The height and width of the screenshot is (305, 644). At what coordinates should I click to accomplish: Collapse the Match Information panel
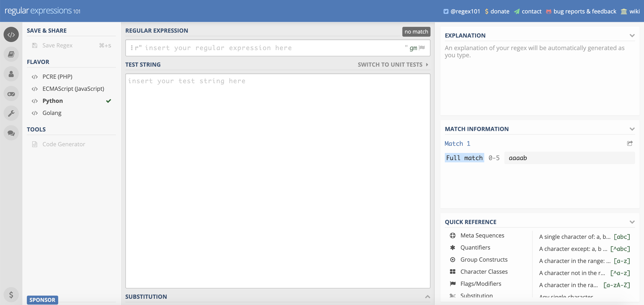[632, 128]
